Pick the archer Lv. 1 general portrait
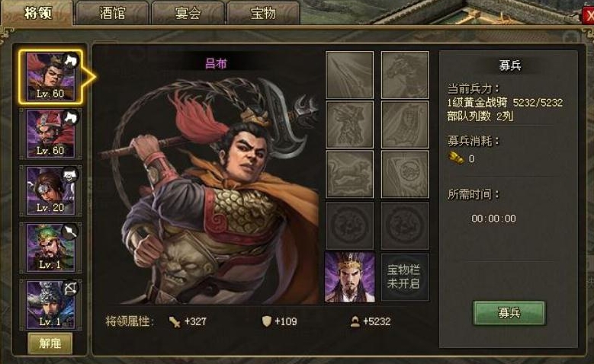Viewport: 594px width, 364px height. click(x=50, y=305)
